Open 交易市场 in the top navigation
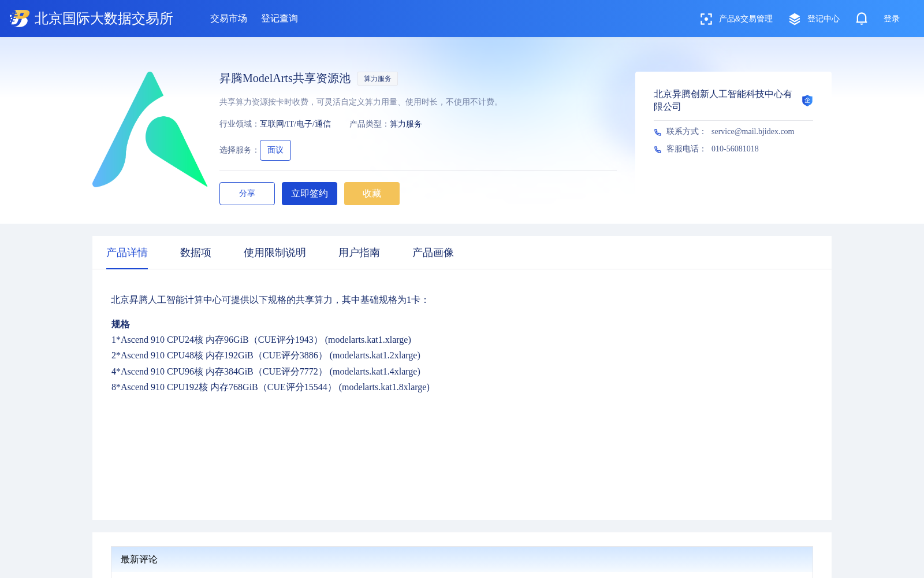The height and width of the screenshot is (578, 924). [229, 18]
